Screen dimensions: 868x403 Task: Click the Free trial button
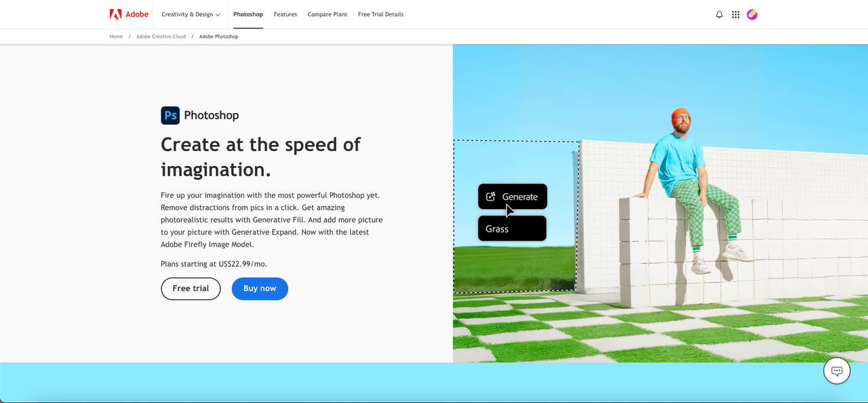tap(191, 289)
